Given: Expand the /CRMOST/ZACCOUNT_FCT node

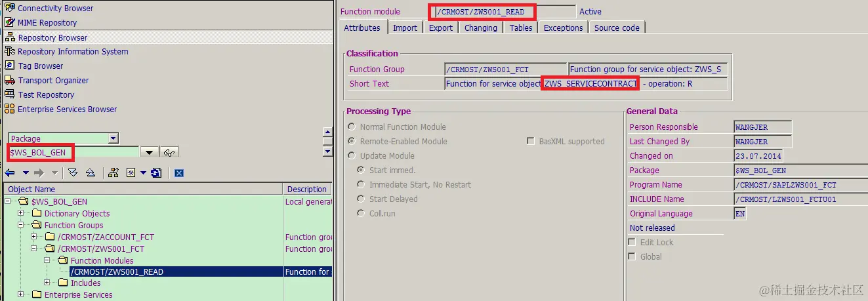Looking at the screenshot, I should click(x=34, y=237).
